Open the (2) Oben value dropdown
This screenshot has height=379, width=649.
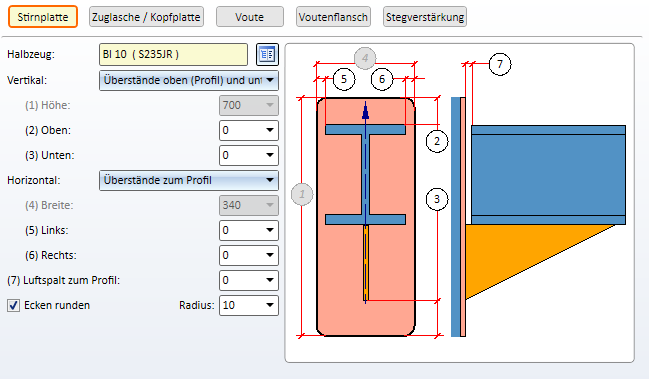249,130
